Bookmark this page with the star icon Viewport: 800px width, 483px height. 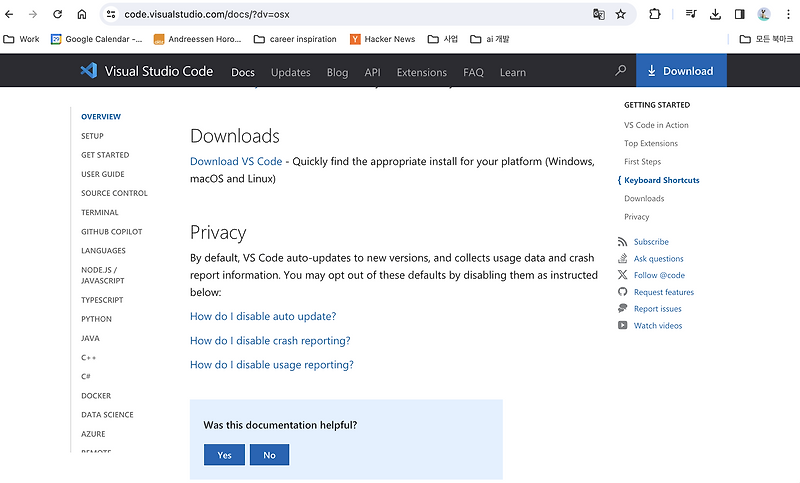coord(620,14)
